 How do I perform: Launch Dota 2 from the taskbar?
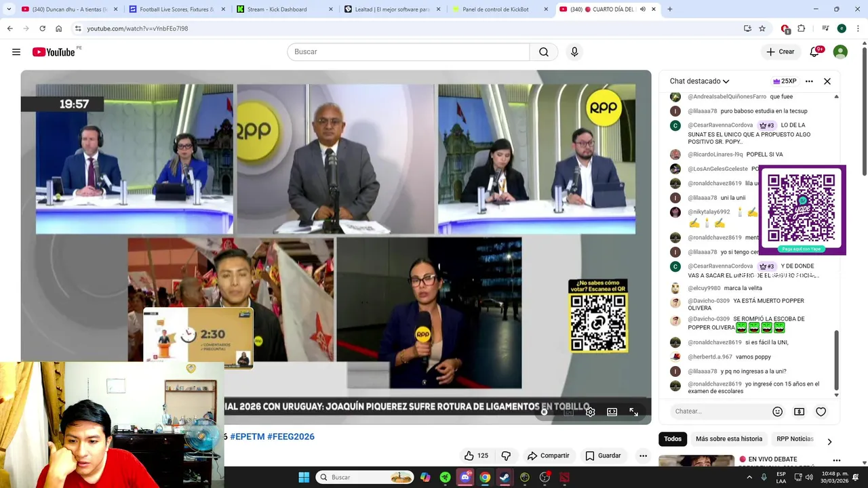click(x=564, y=477)
